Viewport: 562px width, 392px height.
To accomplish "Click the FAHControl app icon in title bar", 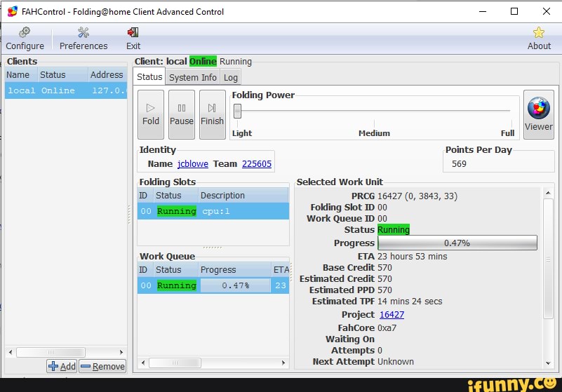I will click(x=12, y=11).
